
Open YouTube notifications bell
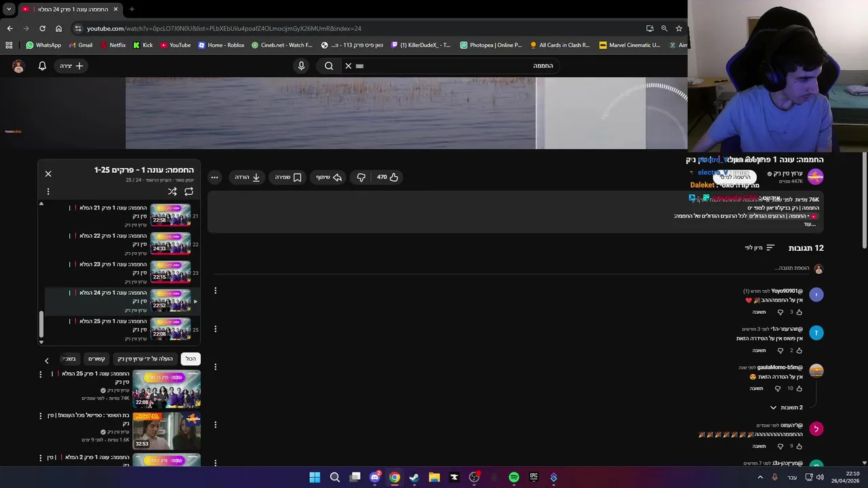tap(42, 66)
